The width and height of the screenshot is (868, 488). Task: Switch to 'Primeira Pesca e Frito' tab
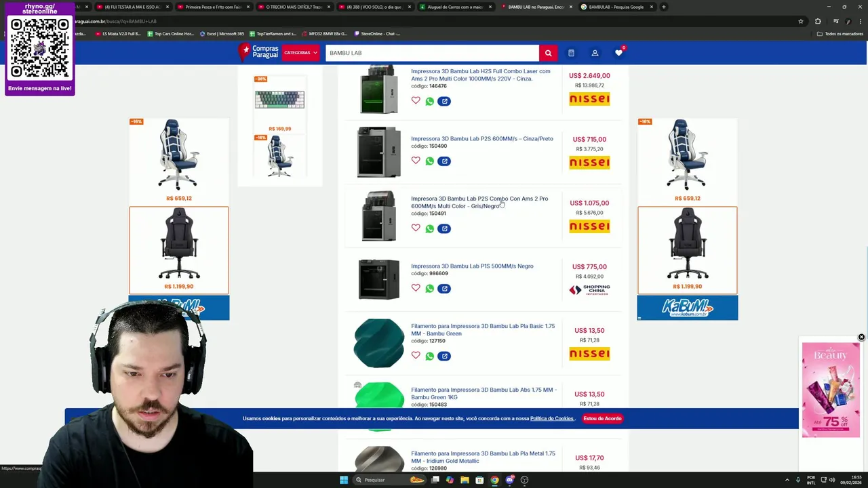tap(213, 7)
